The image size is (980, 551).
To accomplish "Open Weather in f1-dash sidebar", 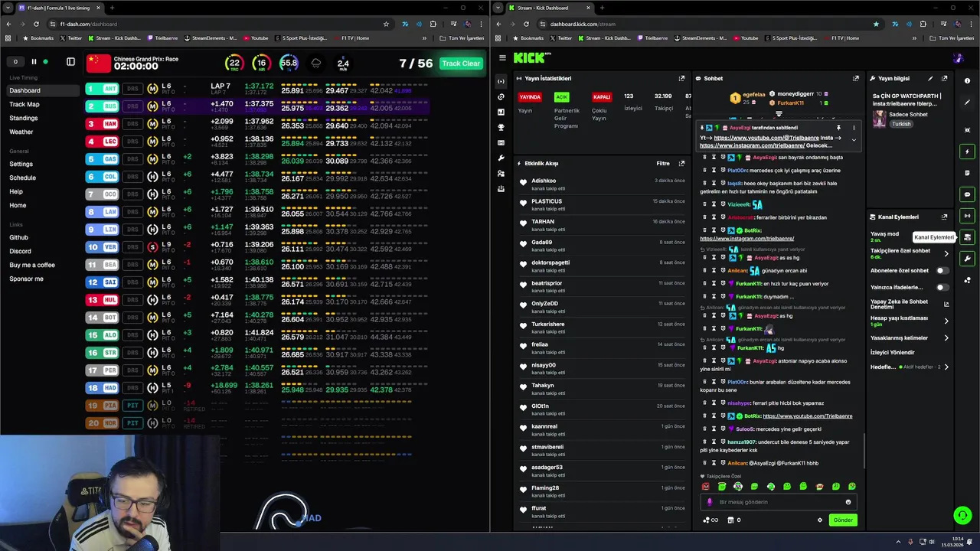I will pyautogui.click(x=21, y=132).
